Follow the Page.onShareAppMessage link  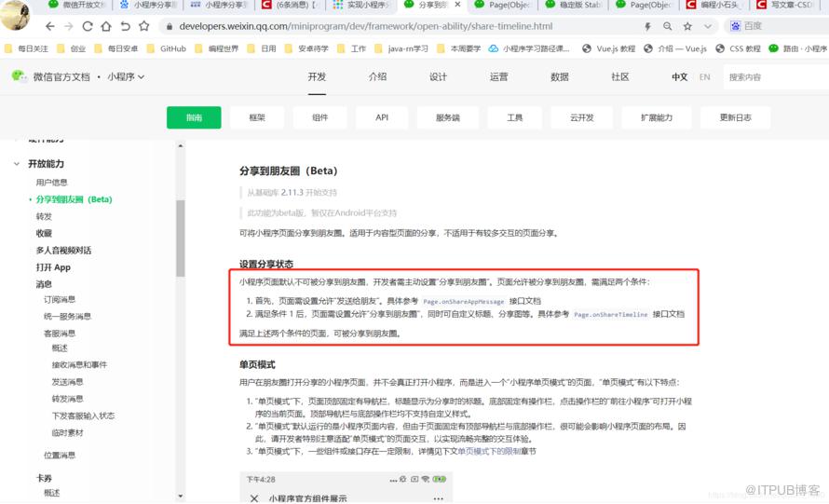(464, 302)
